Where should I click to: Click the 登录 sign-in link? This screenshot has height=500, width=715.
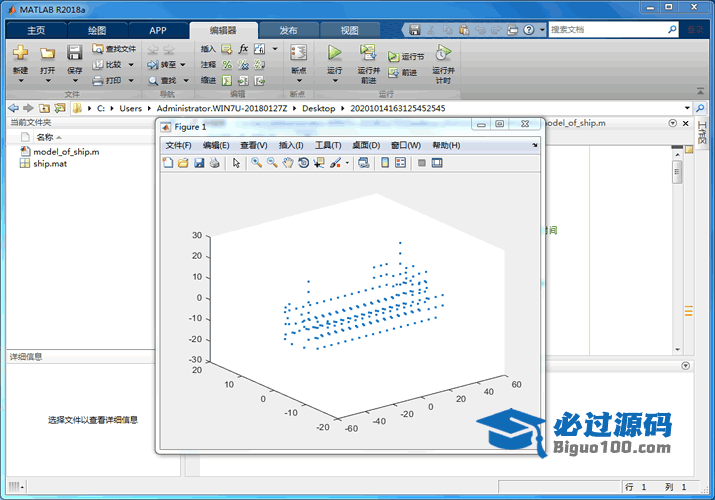click(697, 30)
